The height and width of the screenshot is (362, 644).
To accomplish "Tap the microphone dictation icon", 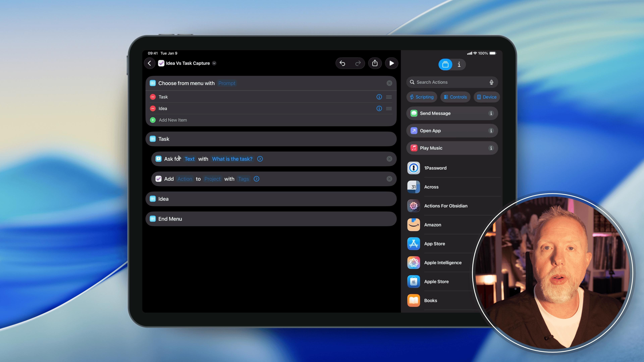I will [491, 82].
